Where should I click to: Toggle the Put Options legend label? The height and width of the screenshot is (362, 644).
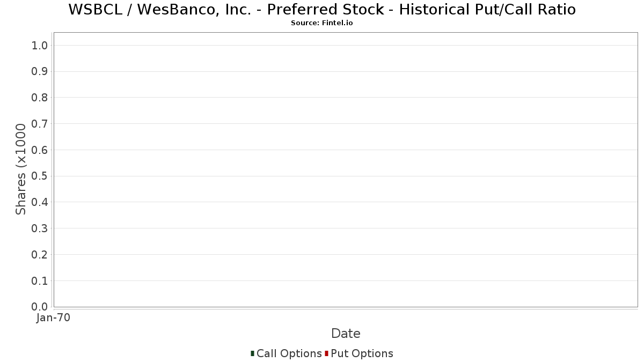pyautogui.click(x=362, y=353)
